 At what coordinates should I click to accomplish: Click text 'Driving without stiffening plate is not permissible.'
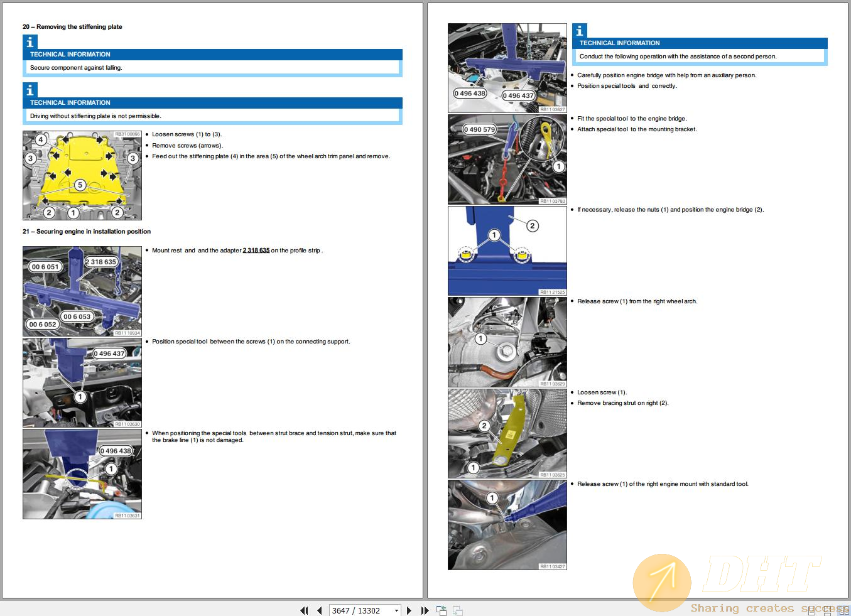coord(95,116)
